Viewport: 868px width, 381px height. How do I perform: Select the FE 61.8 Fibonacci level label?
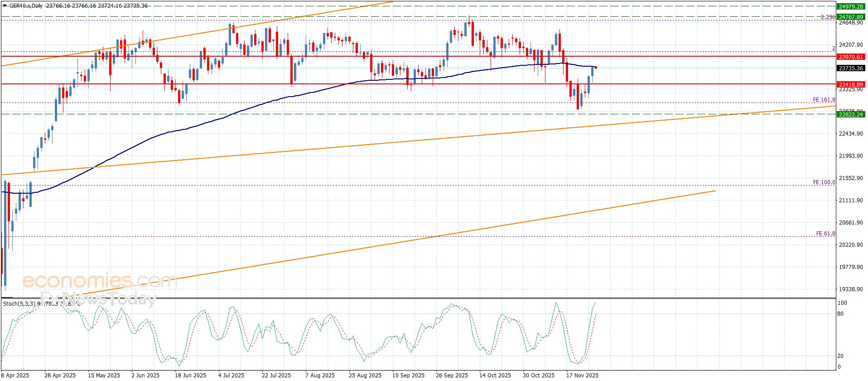tap(825, 234)
